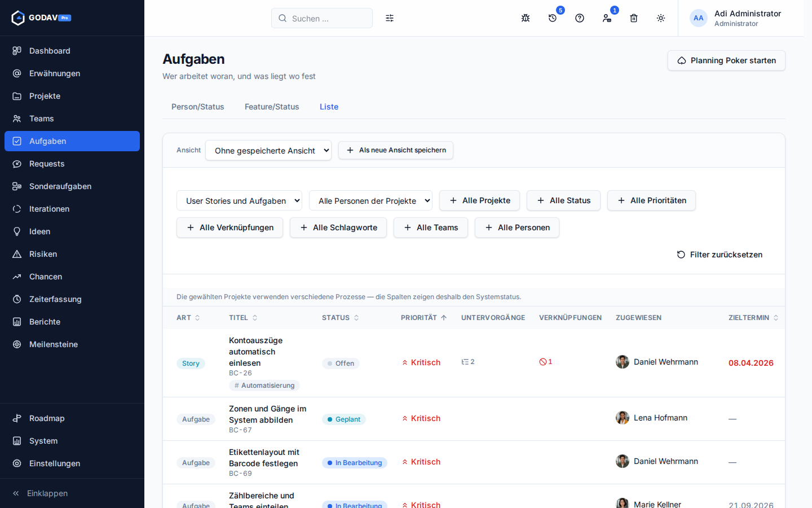The image size is (812, 508).
Task: Open the user notifications icon with badge
Action: (x=607, y=18)
